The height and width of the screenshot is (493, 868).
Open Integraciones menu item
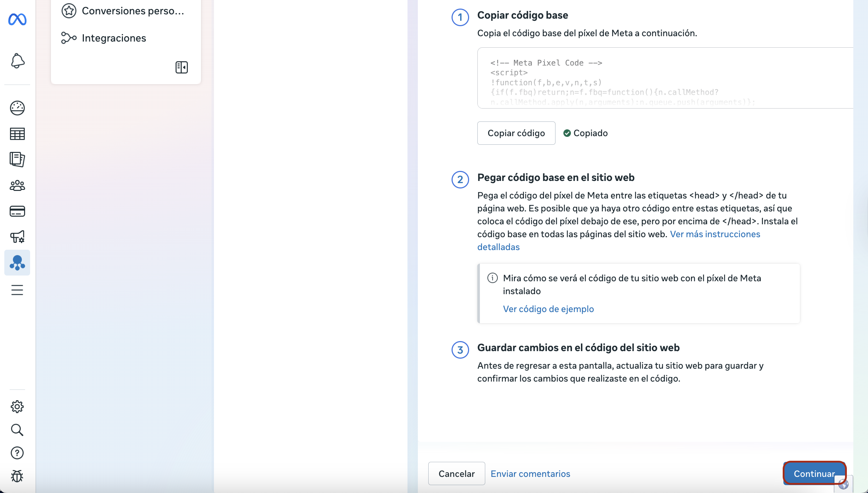coord(114,38)
